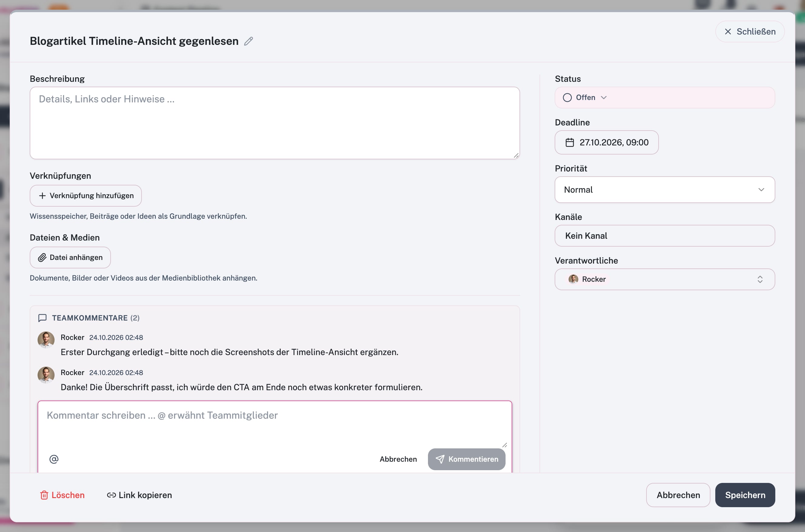Click the comment 'Danke! Die Überschrift passt'
The width and height of the screenshot is (805, 532).
117,387
